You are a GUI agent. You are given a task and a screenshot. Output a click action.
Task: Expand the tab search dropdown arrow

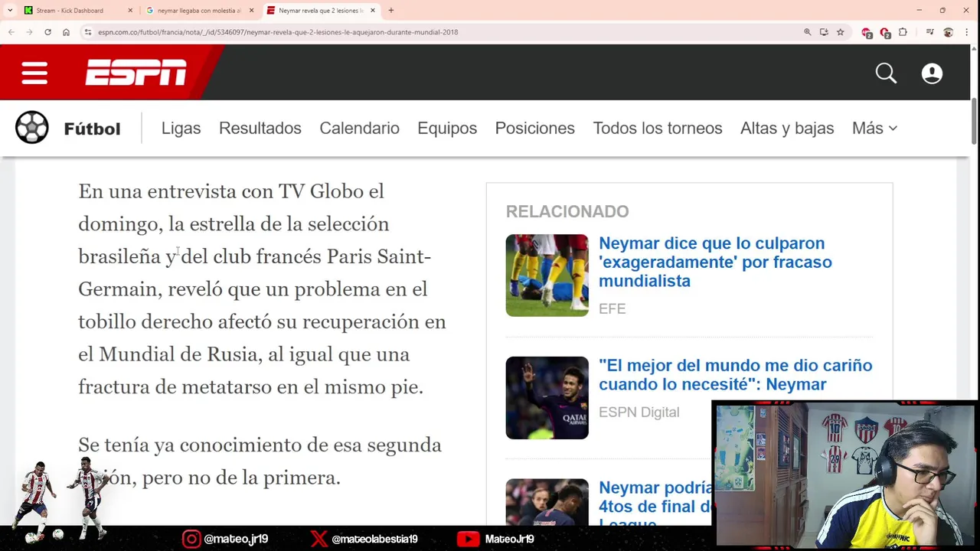[9, 11]
